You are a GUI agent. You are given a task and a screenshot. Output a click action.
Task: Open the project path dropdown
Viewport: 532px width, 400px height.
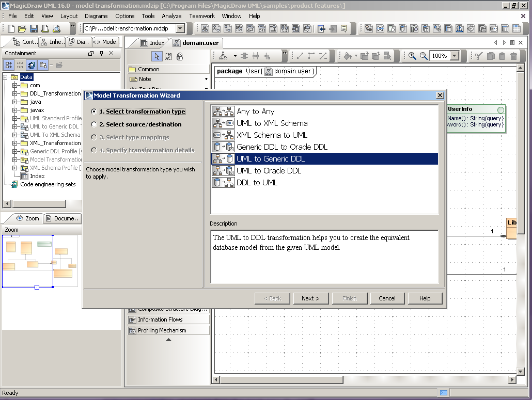[x=180, y=28]
